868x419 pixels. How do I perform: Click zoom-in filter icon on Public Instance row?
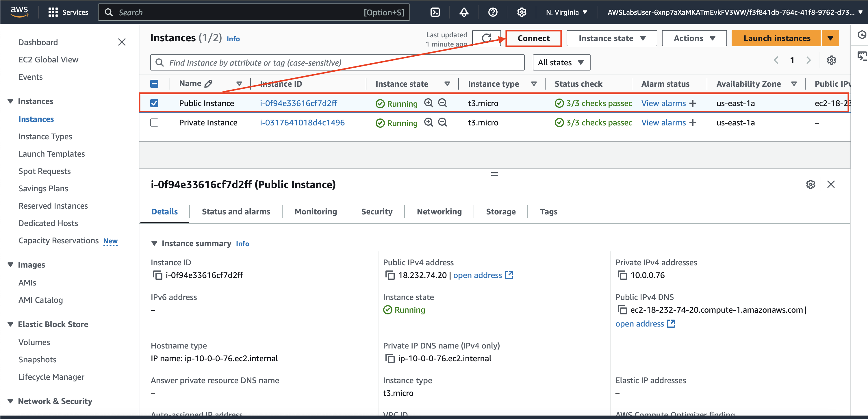coord(428,103)
